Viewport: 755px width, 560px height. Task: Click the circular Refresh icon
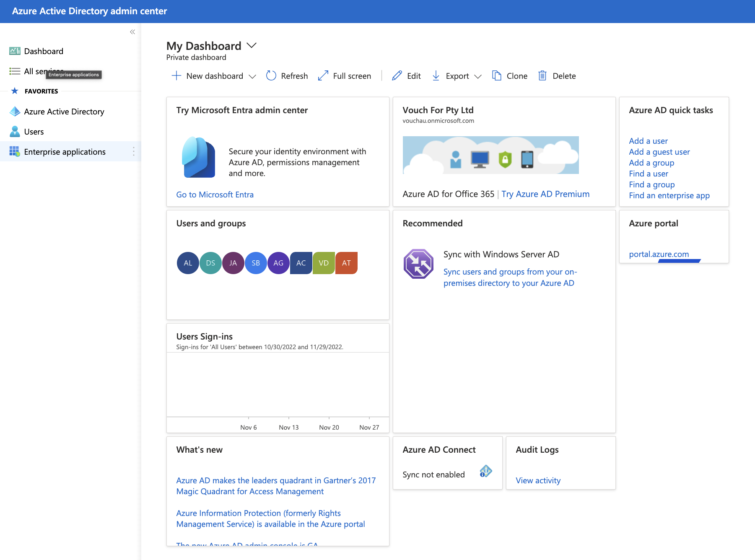click(x=271, y=75)
